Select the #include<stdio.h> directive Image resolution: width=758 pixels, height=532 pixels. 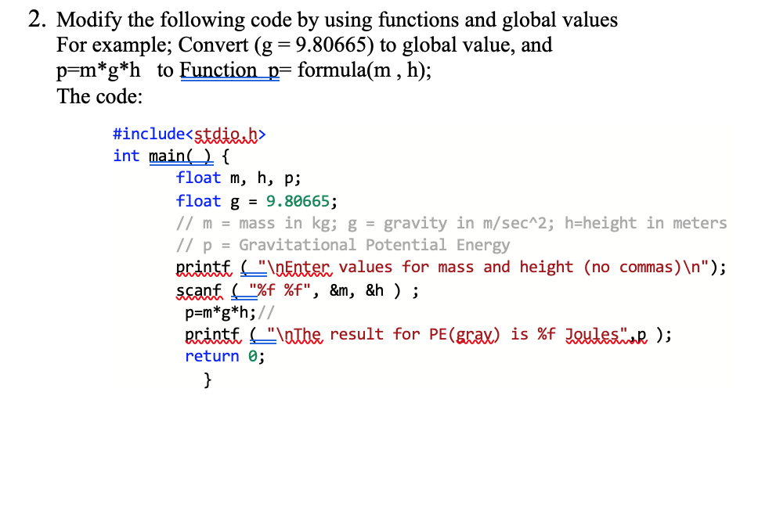click(x=189, y=134)
